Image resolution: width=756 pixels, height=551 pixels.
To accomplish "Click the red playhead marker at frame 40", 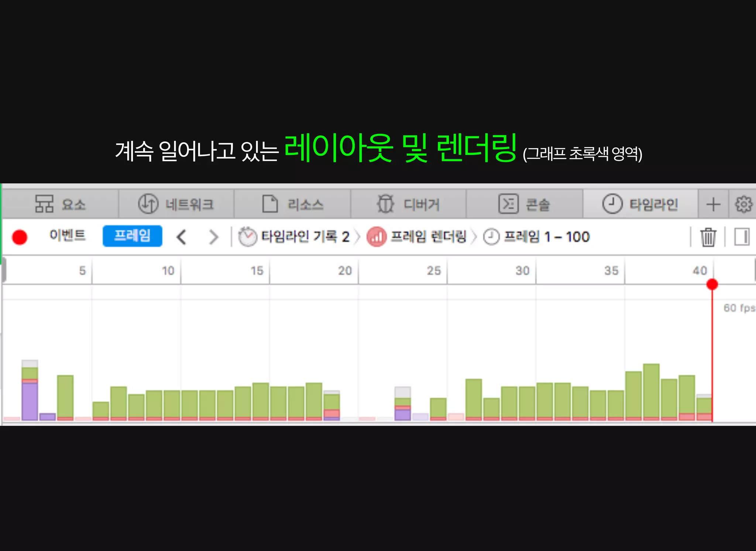I will coord(712,284).
